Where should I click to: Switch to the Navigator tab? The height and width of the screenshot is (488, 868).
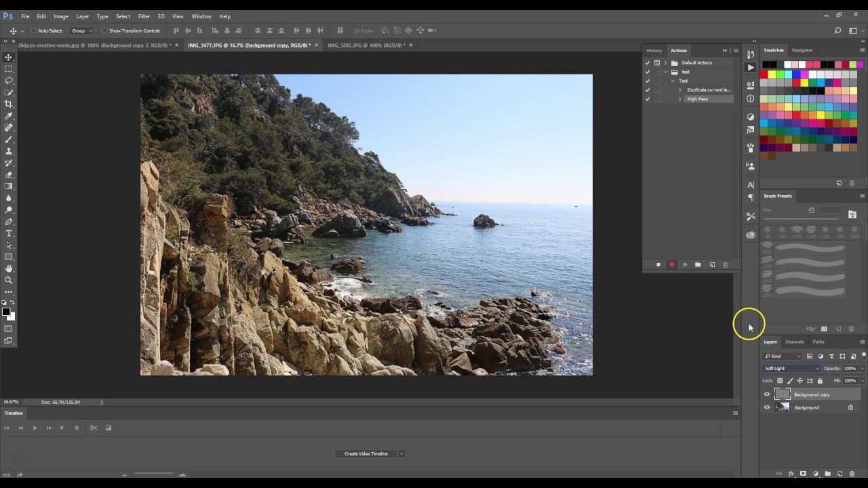click(x=802, y=50)
